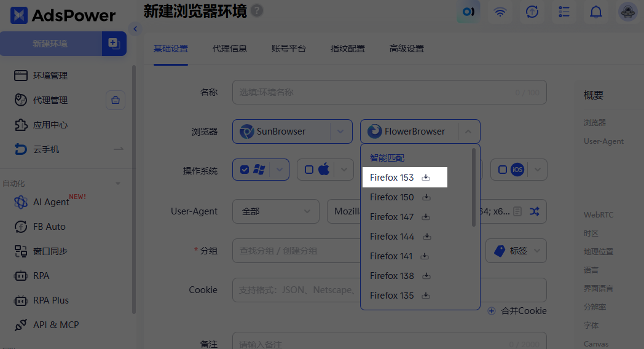Open the user avatar menu
Image resolution: width=644 pixels, height=349 pixels.
[628, 12]
